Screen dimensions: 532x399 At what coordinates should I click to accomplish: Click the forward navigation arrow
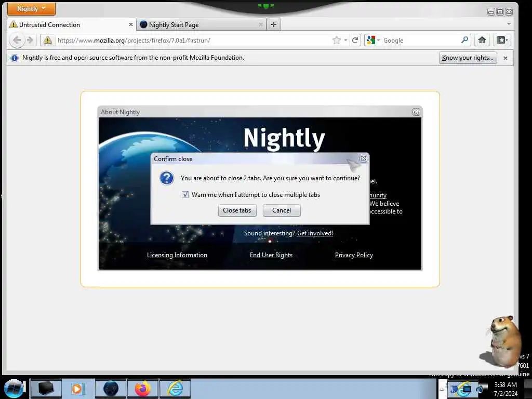pos(30,41)
